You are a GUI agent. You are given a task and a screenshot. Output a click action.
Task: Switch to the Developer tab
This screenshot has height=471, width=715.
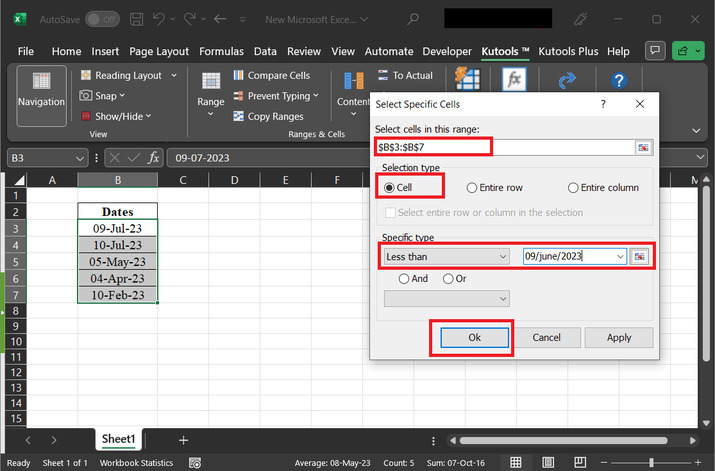point(447,51)
